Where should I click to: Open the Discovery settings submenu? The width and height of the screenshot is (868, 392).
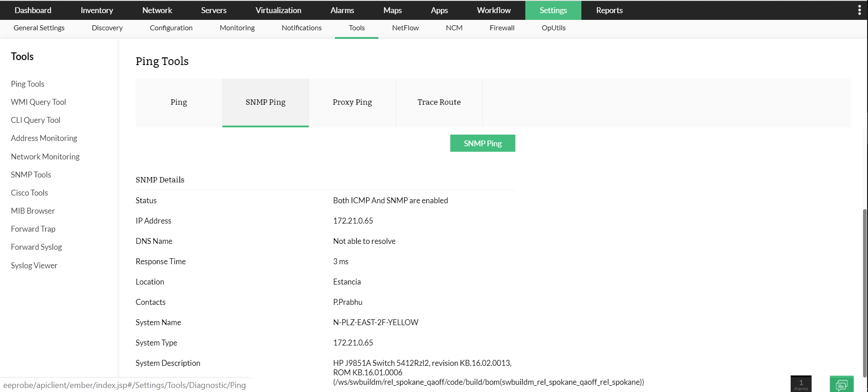tap(107, 28)
